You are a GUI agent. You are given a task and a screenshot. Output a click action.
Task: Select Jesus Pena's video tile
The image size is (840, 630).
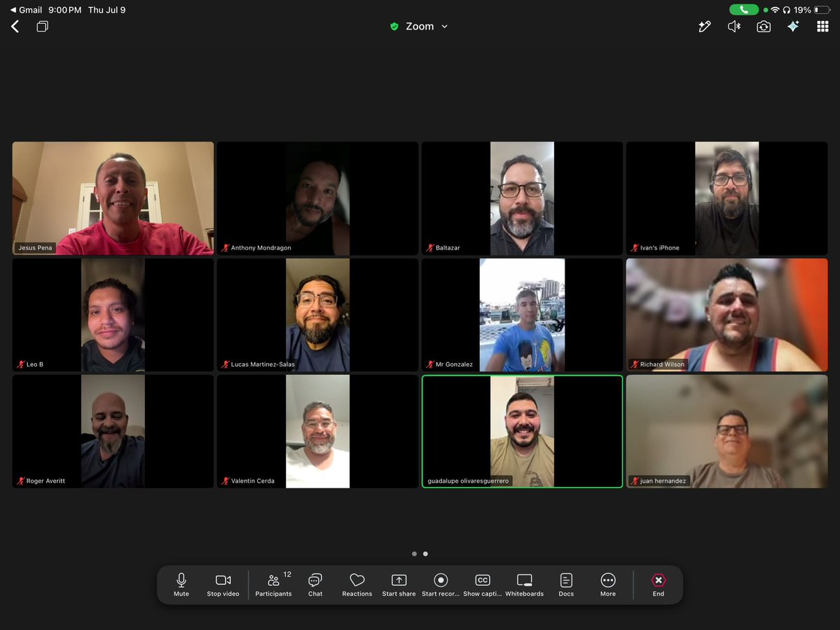[113, 198]
